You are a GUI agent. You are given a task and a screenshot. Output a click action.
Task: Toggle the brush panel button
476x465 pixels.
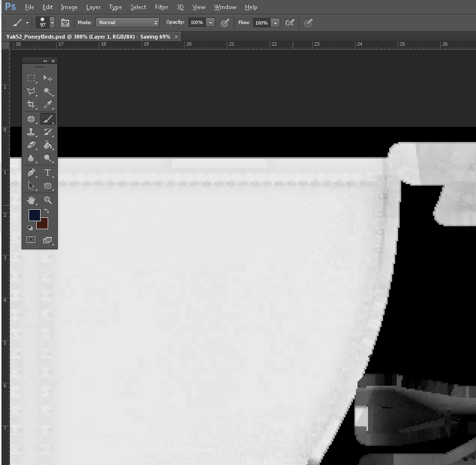pos(65,23)
